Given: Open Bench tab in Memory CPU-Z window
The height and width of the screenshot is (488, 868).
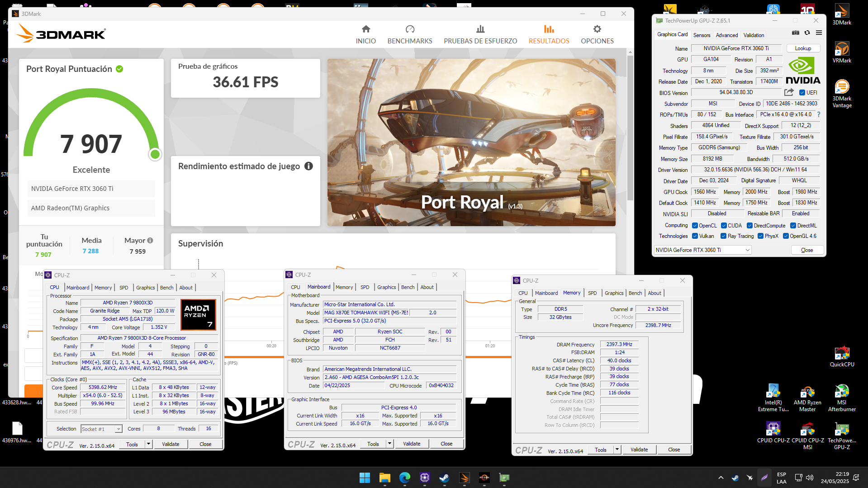Looking at the screenshot, I should [x=635, y=293].
